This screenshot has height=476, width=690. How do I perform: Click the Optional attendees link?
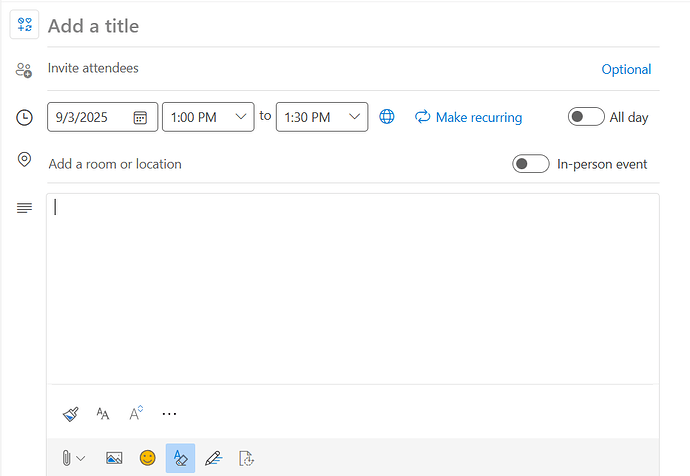tap(626, 69)
